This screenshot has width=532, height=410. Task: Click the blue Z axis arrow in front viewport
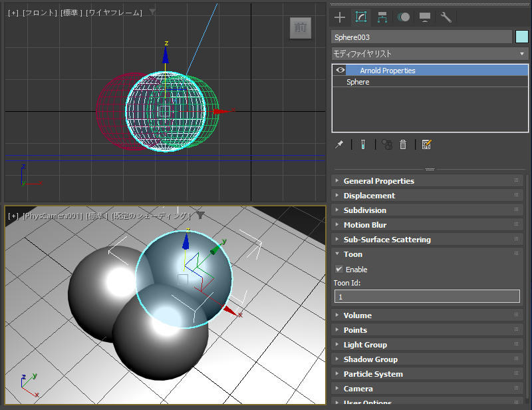click(x=165, y=55)
